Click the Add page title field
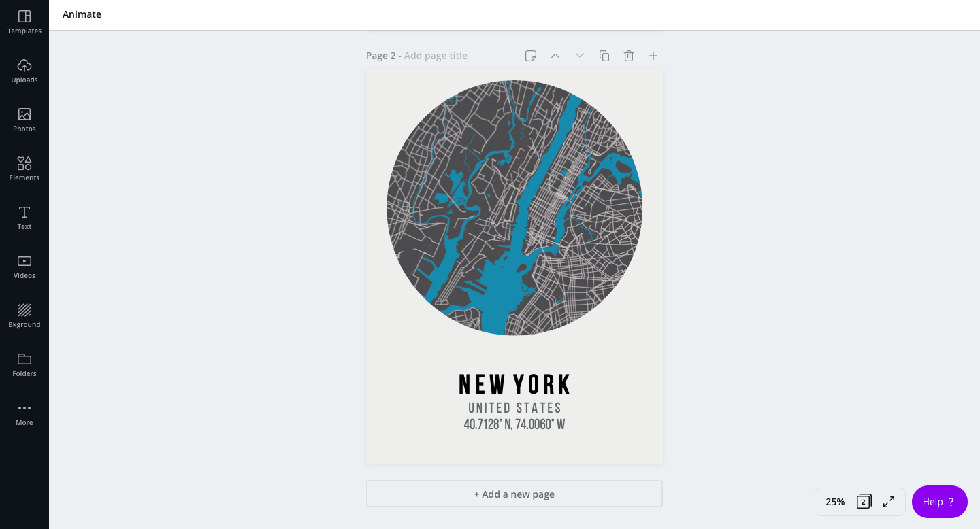The width and height of the screenshot is (980, 529). [x=436, y=56]
